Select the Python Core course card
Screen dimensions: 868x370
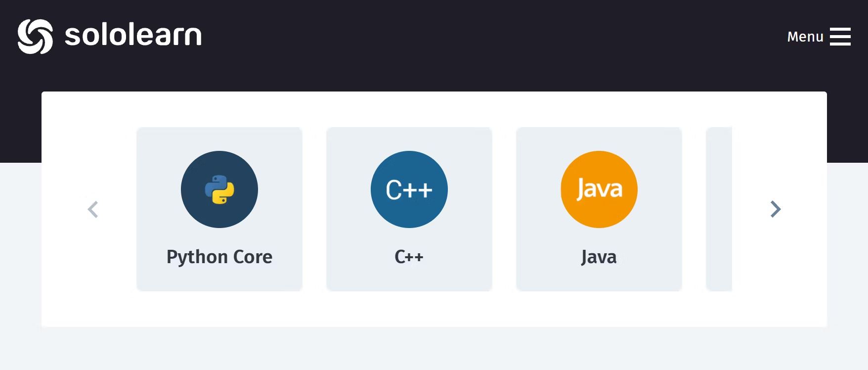point(219,209)
